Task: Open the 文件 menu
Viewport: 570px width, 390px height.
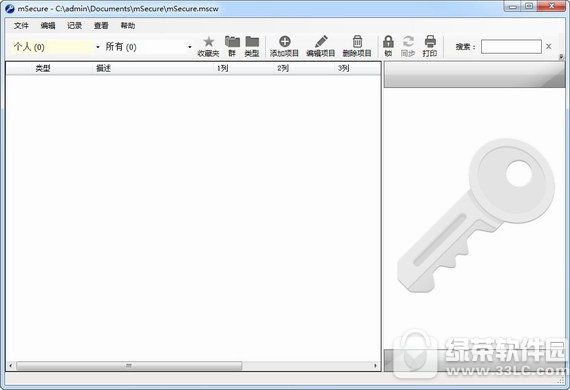Action: tap(21, 25)
